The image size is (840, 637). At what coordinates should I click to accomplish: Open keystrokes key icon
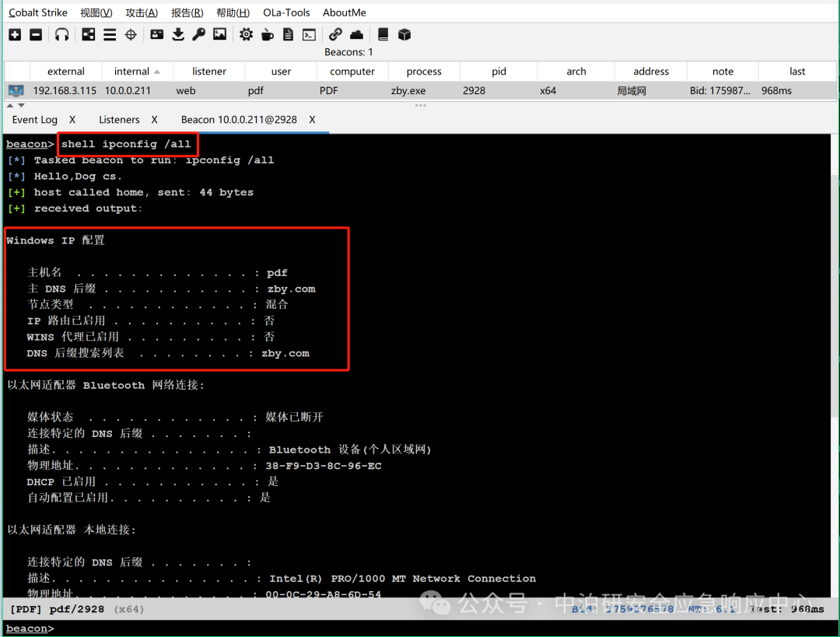(199, 35)
